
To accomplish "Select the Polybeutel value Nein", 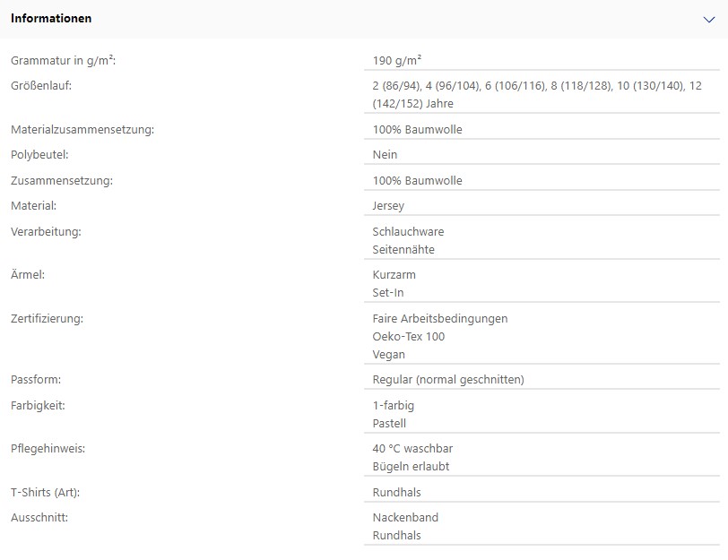I will pos(385,154).
